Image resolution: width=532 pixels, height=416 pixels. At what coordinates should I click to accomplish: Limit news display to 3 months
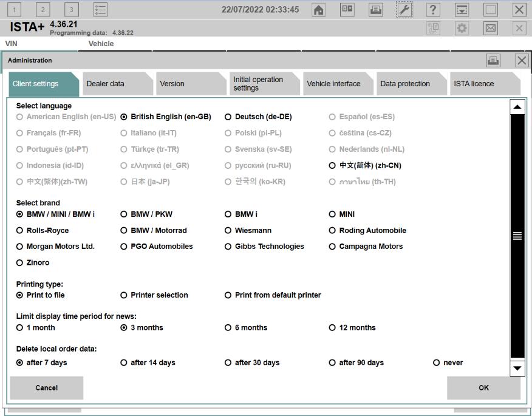142,327
